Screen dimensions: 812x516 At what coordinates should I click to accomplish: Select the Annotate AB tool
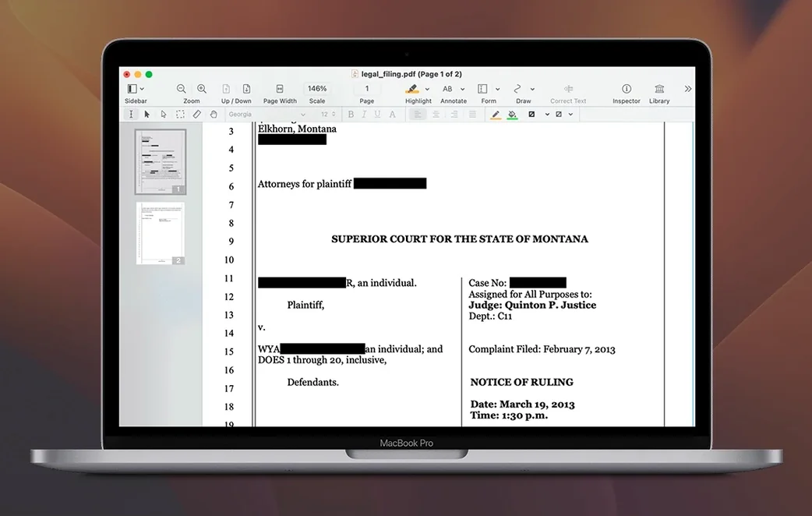447,89
